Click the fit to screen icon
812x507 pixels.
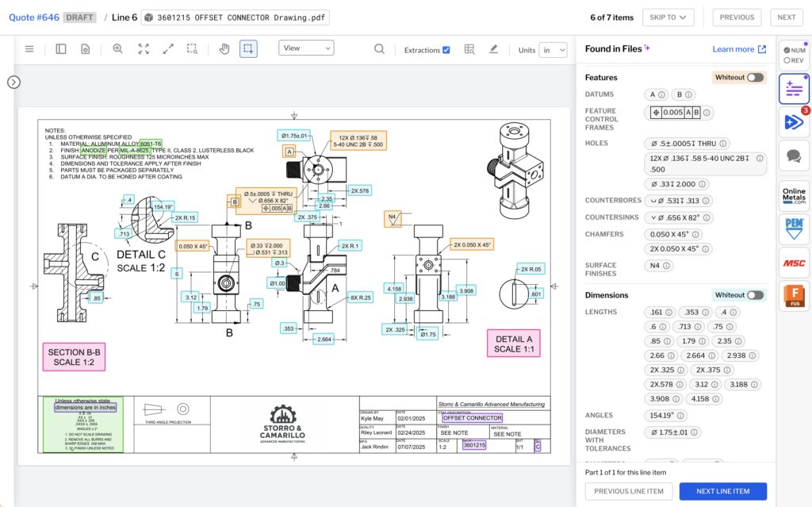[x=144, y=49]
